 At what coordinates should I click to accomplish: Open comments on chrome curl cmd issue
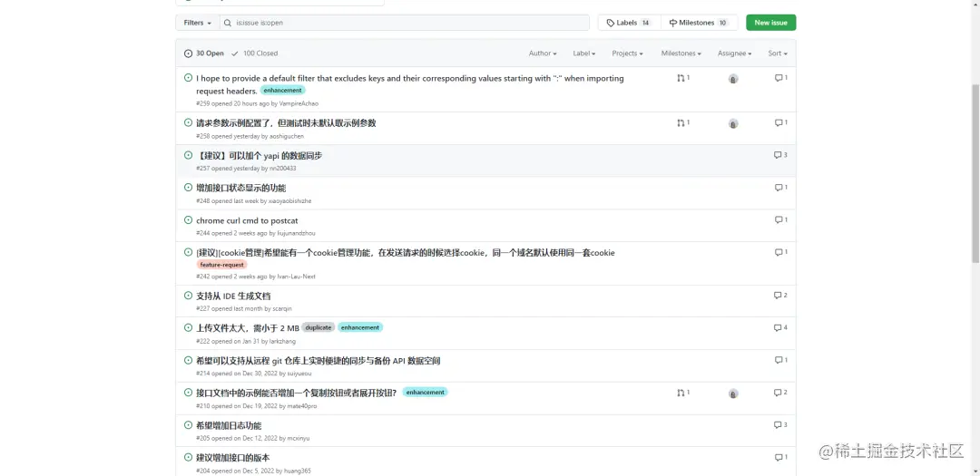pyautogui.click(x=780, y=220)
